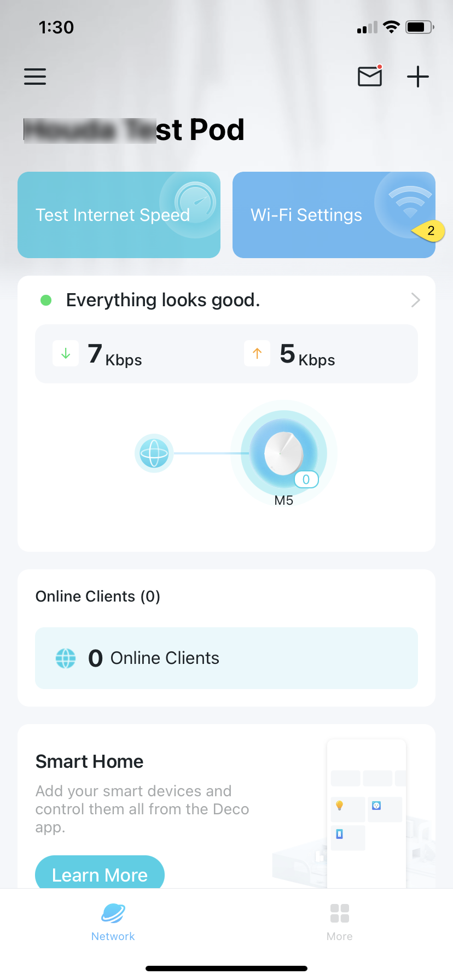The image size is (453, 980).
Task: Open the 0 Online Clients row
Action: [x=226, y=658]
